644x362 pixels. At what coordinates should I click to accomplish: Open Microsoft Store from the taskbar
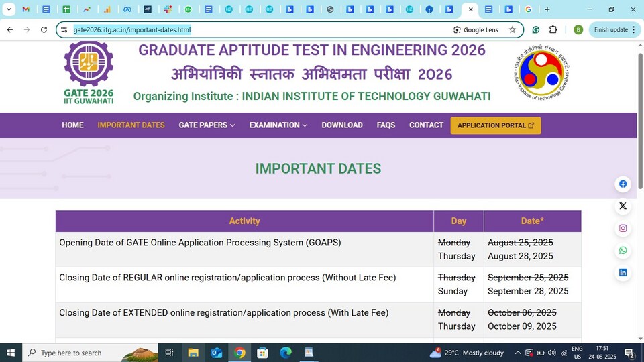262,353
